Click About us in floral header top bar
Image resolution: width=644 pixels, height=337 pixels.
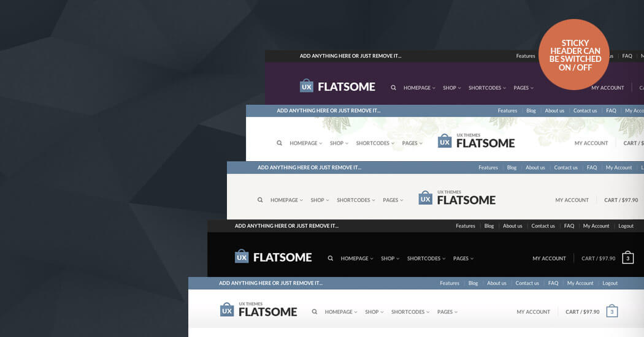[554, 110]
